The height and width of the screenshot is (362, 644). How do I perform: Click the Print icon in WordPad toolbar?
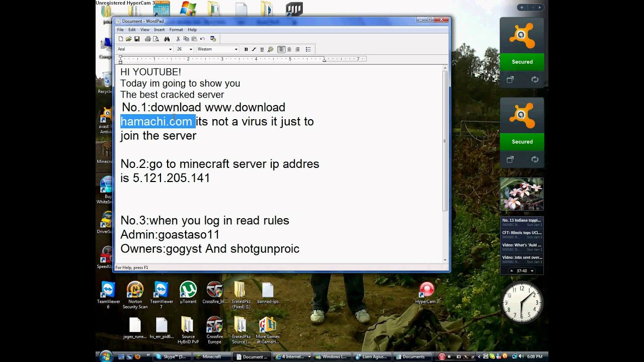[x=148, y=39]
